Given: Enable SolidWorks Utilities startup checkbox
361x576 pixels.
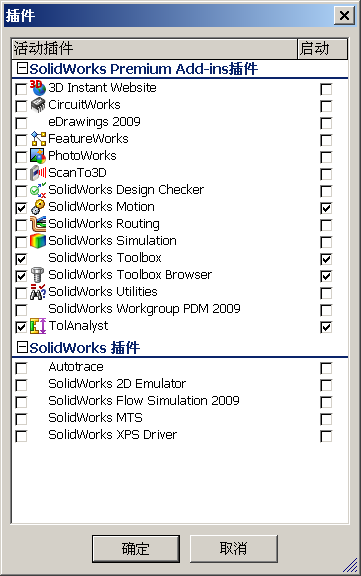Looking at the screenshot, I should pos(326,293).
